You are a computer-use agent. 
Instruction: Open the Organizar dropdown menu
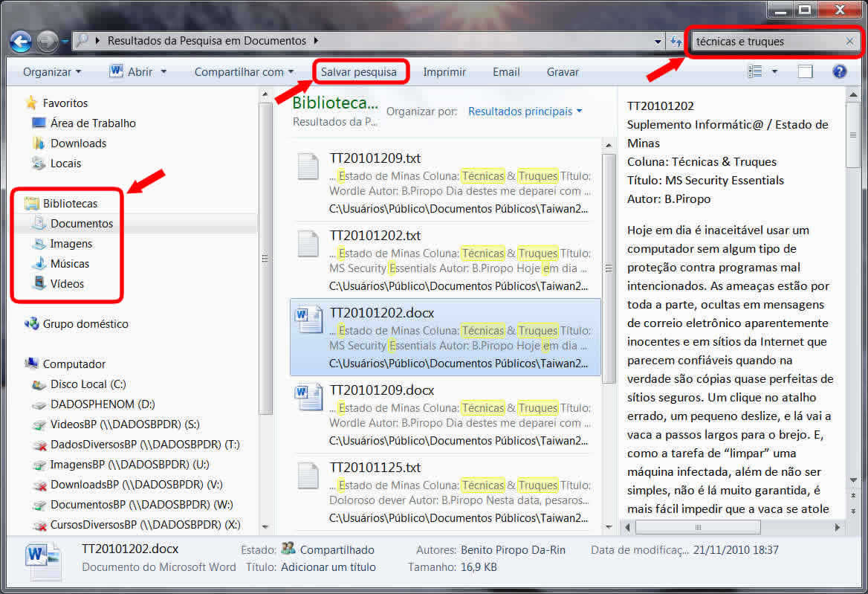[x=51, y=72]
